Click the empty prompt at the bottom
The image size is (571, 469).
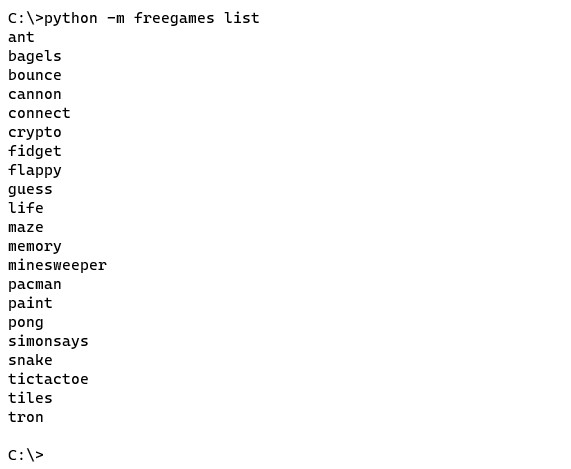pos(25,455)
